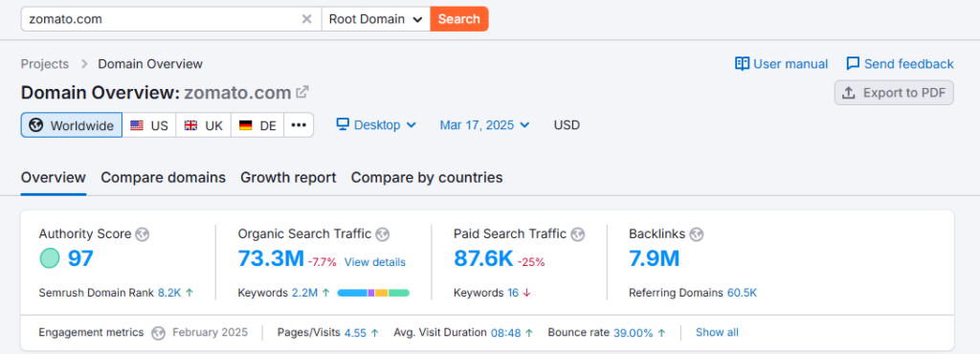Click the orange Search button
Screen dimensions: 980x354
(459, 19)
